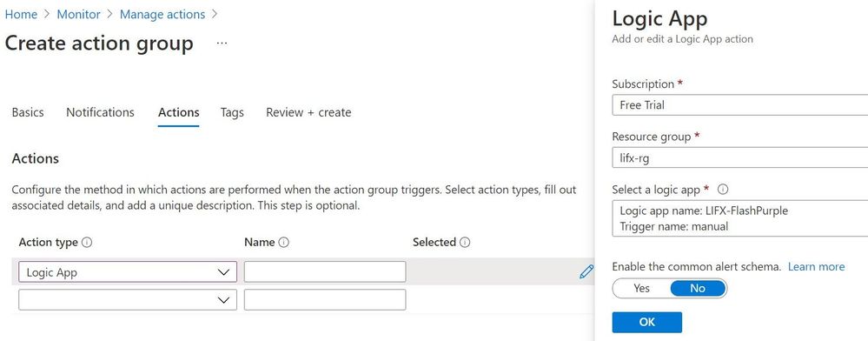The height and width of the screenshot is (341, 868).
Task: Show info tooltip next to Selected column
Action: pos(465,243)
